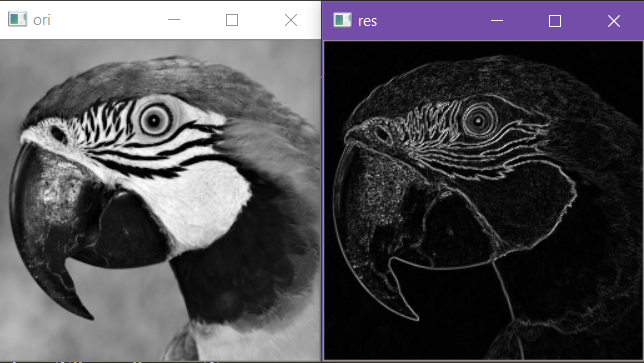Click the parrot's eye in ori image

coord(155,120)
